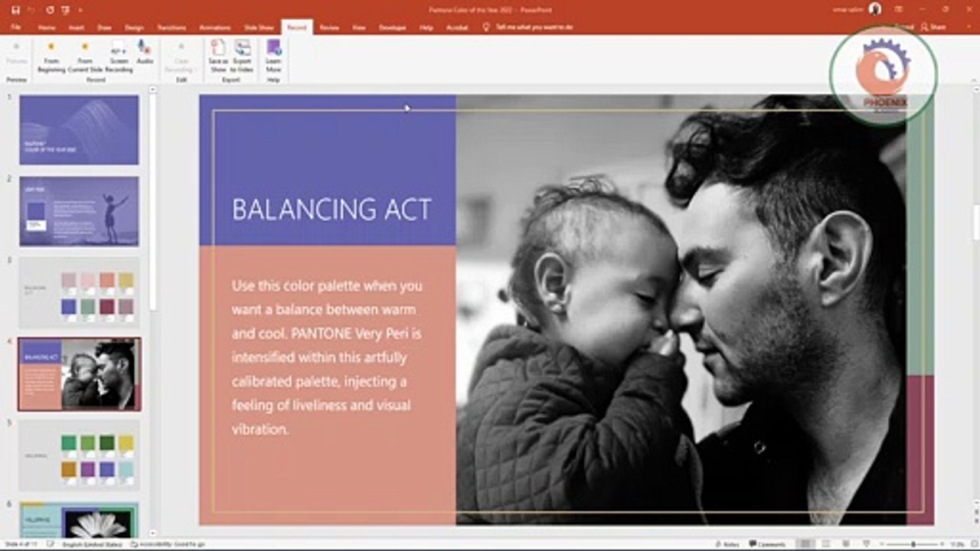Viewport: 980px width, 551px height.
Task: Switch to Normal view
Action: pos(805,544)
